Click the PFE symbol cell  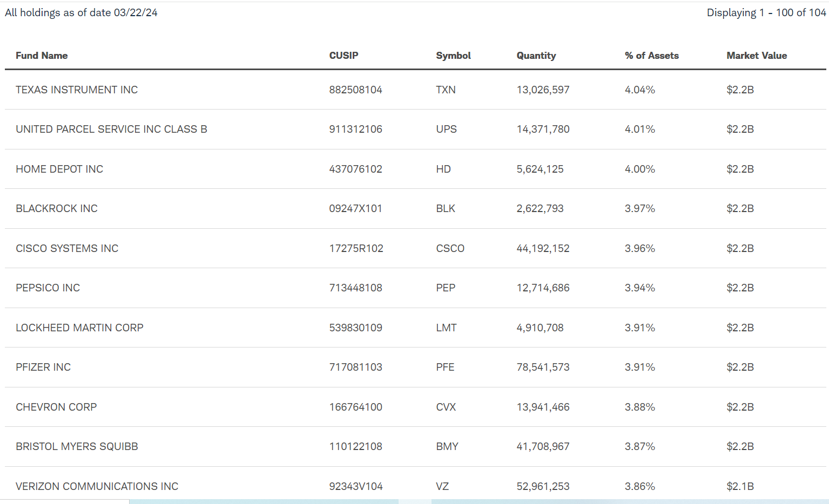(x=445, y=367)
